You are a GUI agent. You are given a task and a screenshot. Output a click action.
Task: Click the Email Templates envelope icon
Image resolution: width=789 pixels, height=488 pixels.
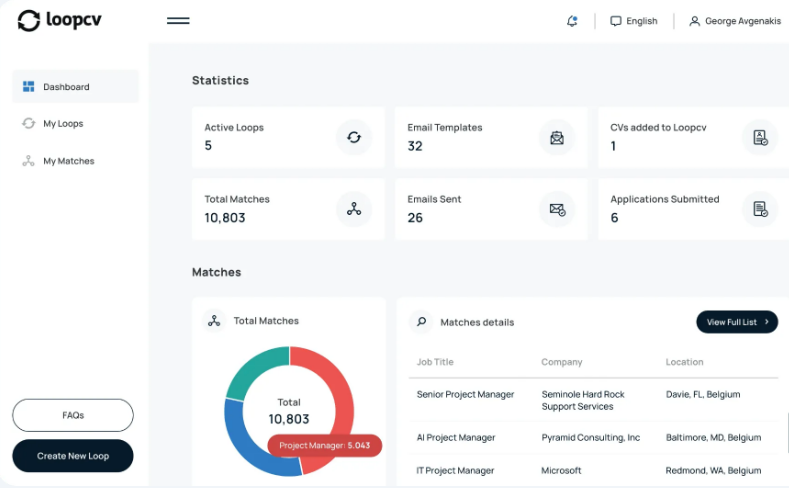(x=557, y=137)
